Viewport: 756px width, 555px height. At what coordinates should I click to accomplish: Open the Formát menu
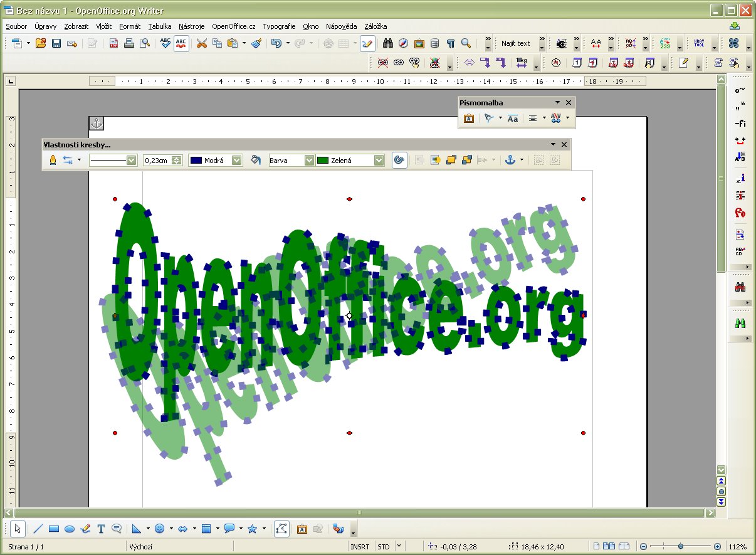click(130, 26)
